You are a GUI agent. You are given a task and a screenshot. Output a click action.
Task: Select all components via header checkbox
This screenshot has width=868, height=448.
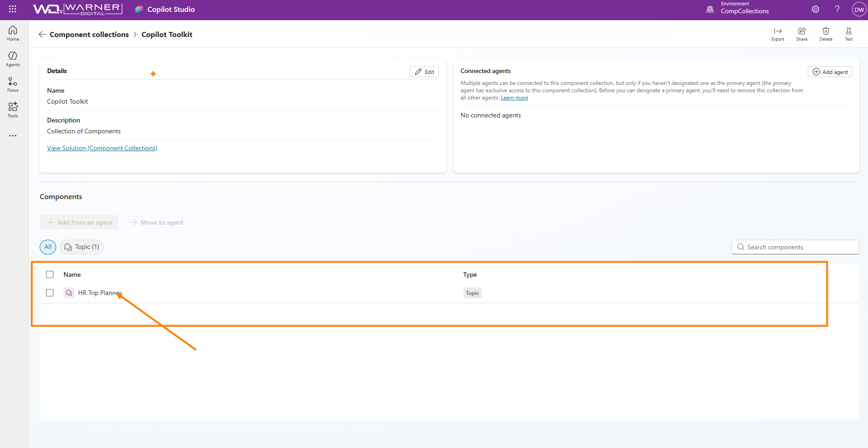pos(50,274)
